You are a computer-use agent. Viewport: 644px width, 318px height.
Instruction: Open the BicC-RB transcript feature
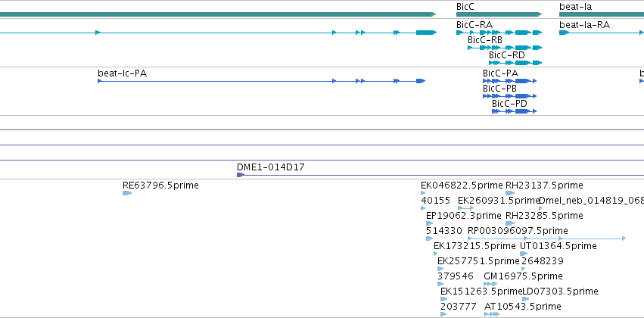tap(505, 48)
